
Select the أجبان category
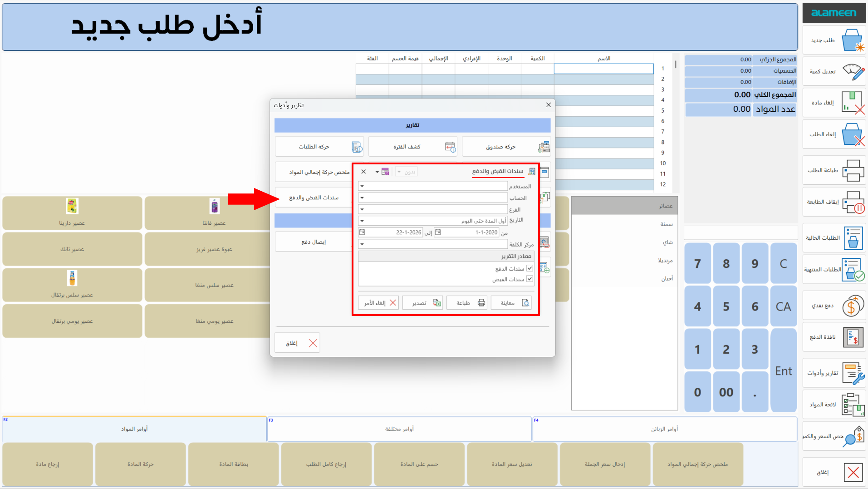624,279
